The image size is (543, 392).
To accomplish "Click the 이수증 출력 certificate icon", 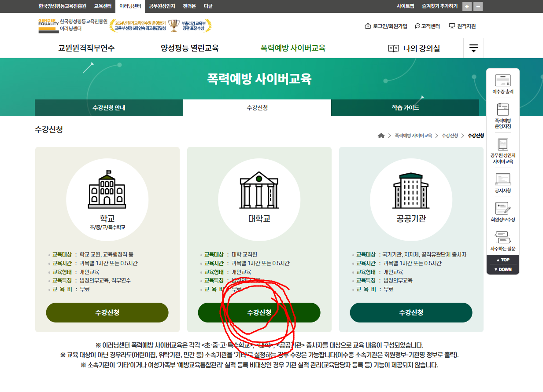I will point(502,81).
